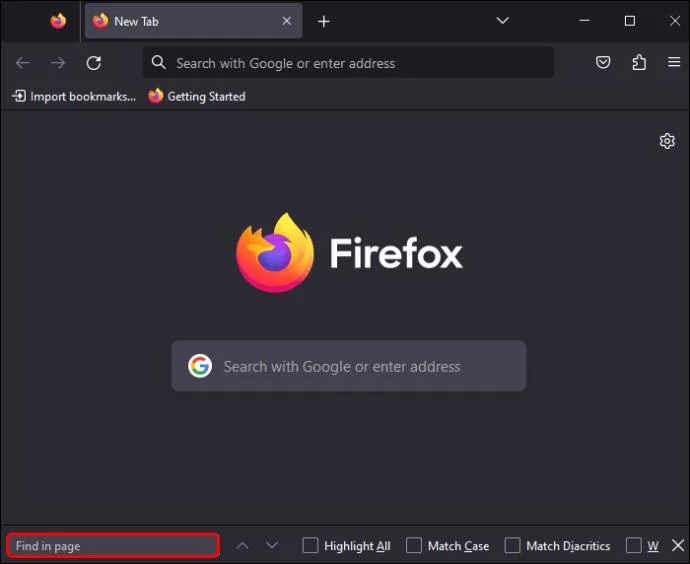The image size is (690, 564).
Task: Click the reload page icon
Action: [x=94, y=63]
